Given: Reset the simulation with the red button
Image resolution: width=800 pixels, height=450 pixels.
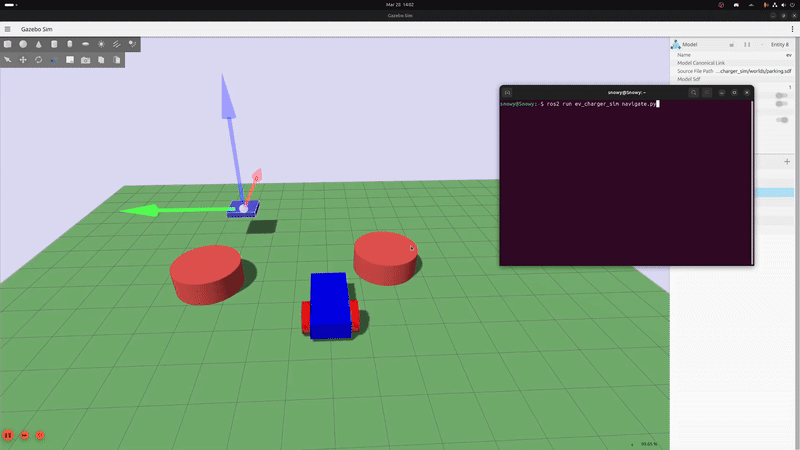Looking at the screenshot, I should click(x=40, y=436).
